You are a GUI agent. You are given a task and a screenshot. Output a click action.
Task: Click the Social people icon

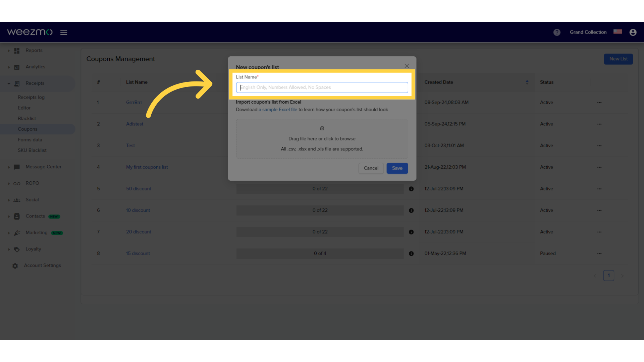tap(17, 200)
